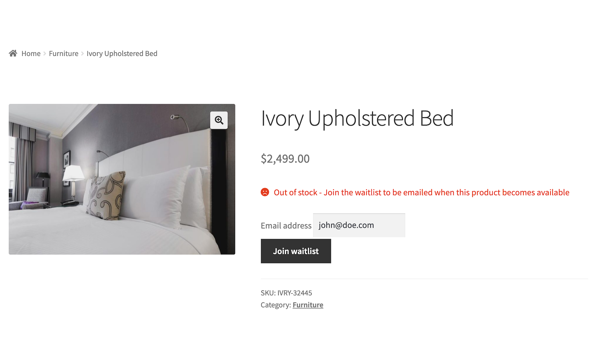Click the IVRY-32445 SKU value
592x364 pixels.
click(295, 293)
